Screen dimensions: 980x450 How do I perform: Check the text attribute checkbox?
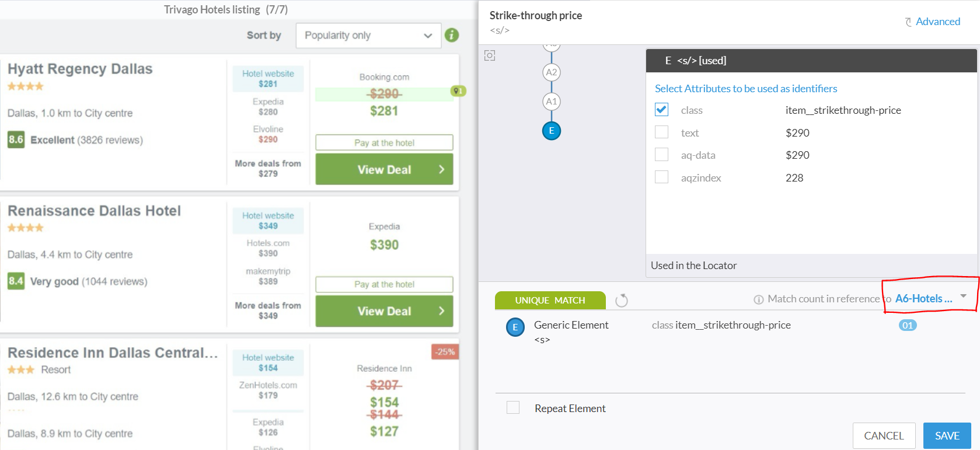(661, 132)
